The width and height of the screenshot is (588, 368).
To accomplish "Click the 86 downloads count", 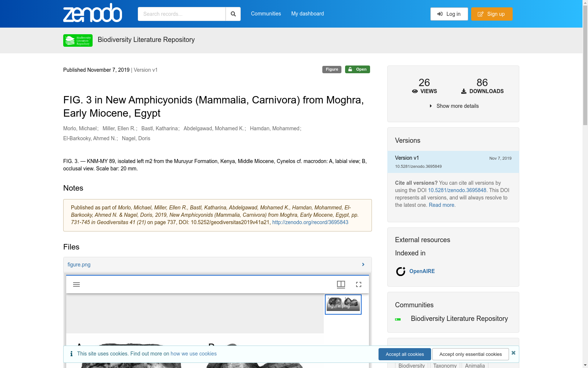I will point(482,83).
